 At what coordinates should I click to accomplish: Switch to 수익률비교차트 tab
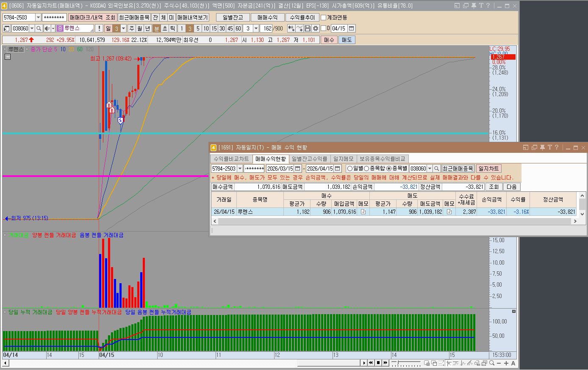tap(231, 159)
